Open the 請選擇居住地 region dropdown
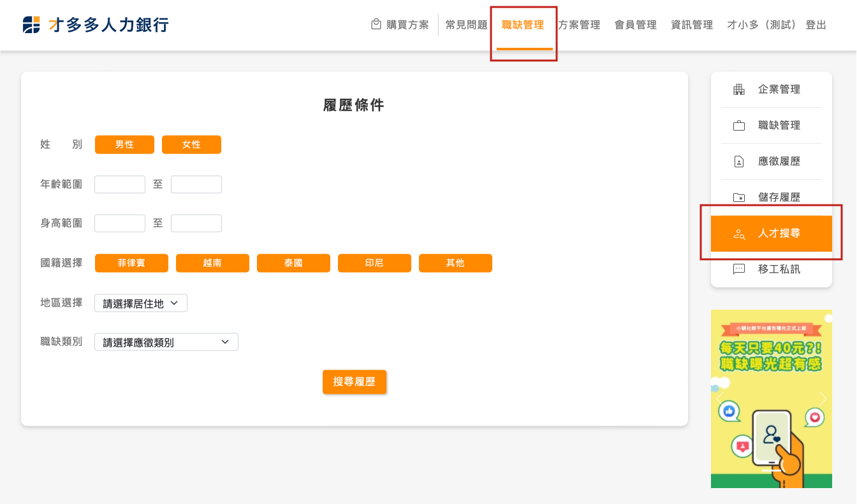This screenshot has height=504, width=857. coord(141,303)
